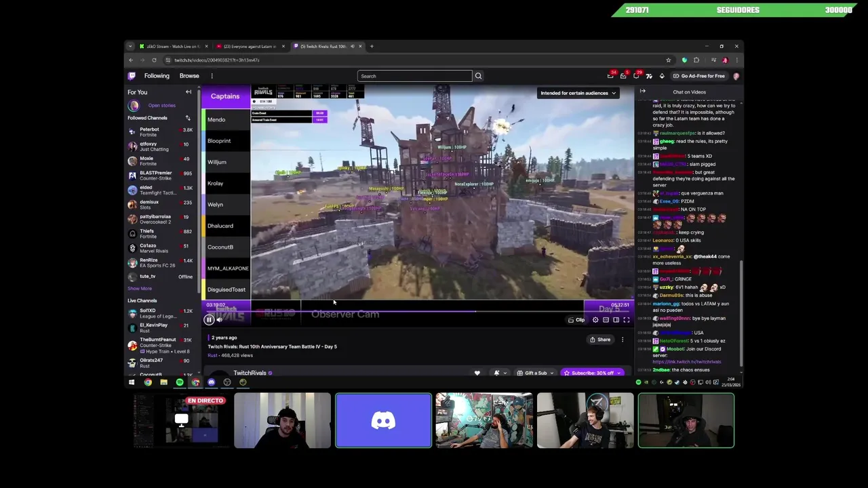
Task: Click the Twitch search field
Action: (x=414, y=76)
